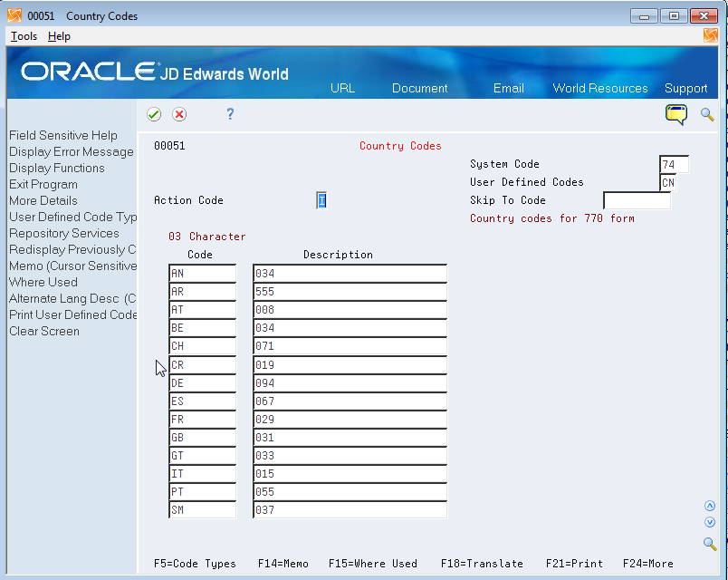Click description field containing 094

pos(350,383)
